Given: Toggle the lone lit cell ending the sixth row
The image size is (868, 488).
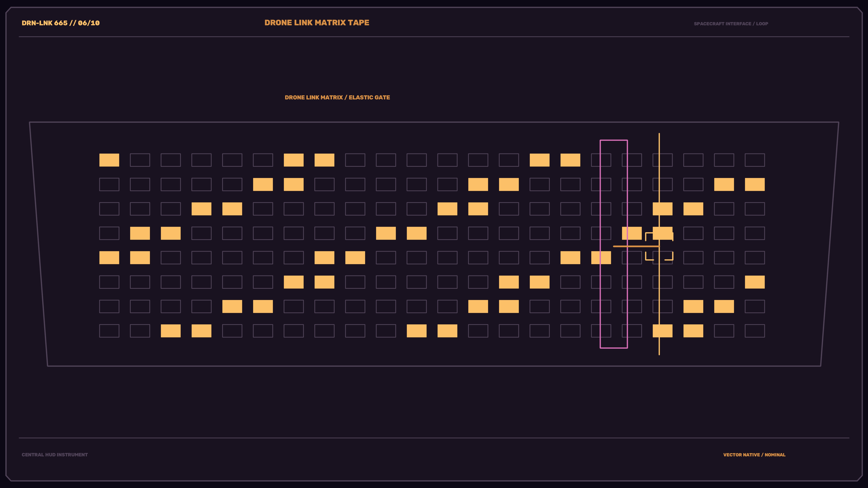Looking at the screenshot, I should coord(755,282).
